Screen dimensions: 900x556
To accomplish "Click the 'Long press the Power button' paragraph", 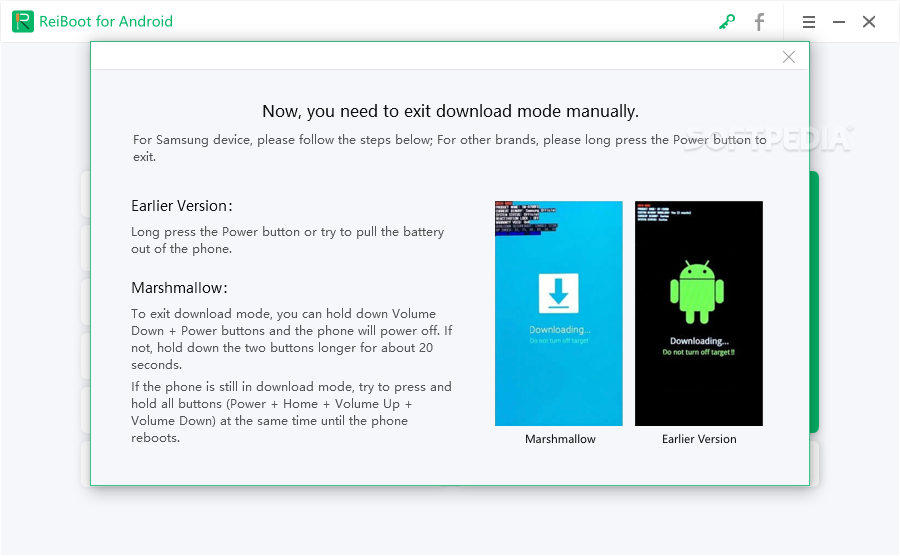I will (x=288, y=240).
